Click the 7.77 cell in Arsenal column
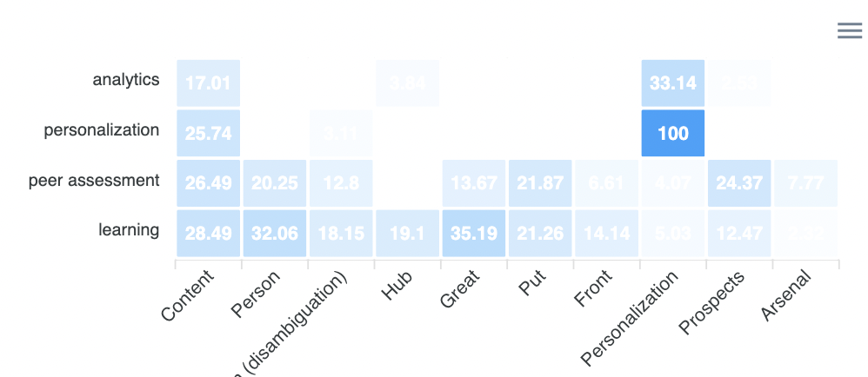The image size is (868, 377). pos(805,183)
